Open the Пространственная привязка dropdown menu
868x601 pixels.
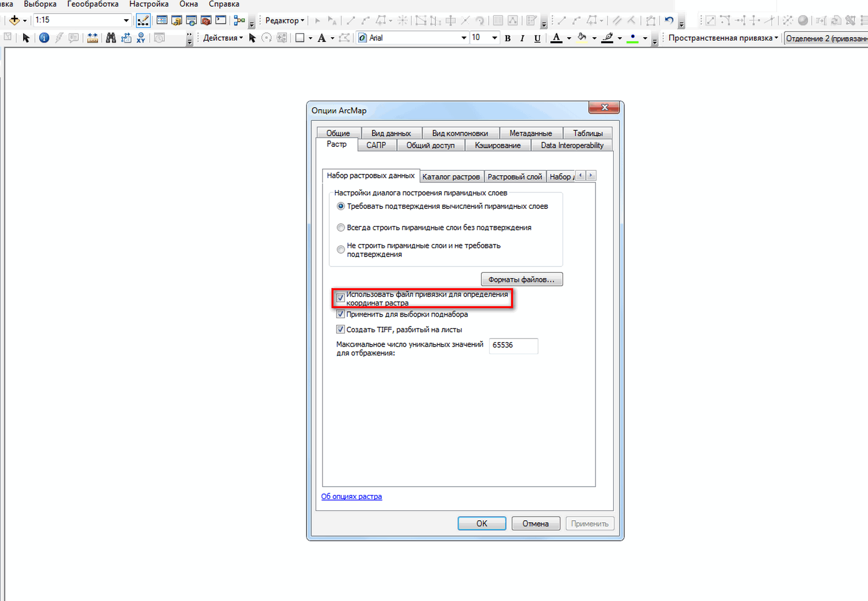(723, 38)
